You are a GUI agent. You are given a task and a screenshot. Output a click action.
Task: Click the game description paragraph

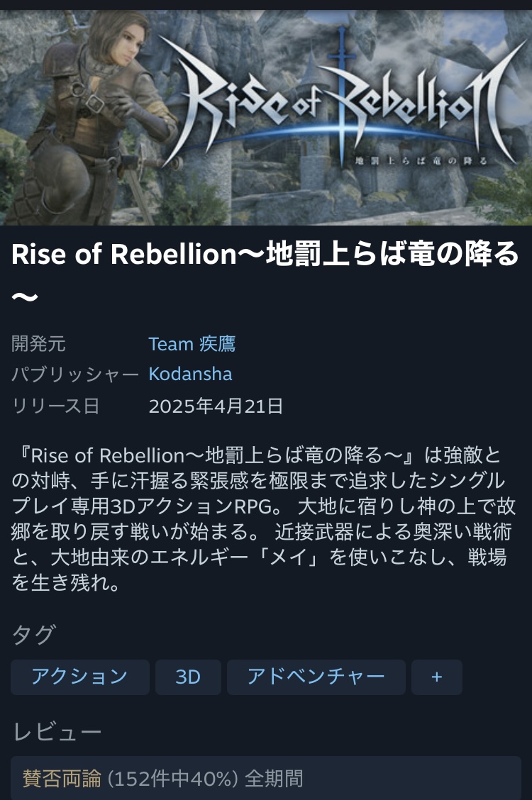[260, 519]
